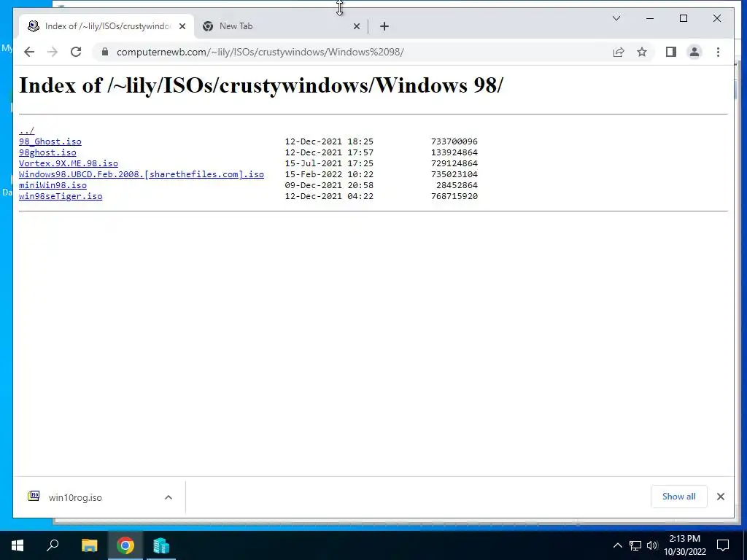Open a new tab with plus button
This screenshot has width=747, height=560.
(384, 26)
